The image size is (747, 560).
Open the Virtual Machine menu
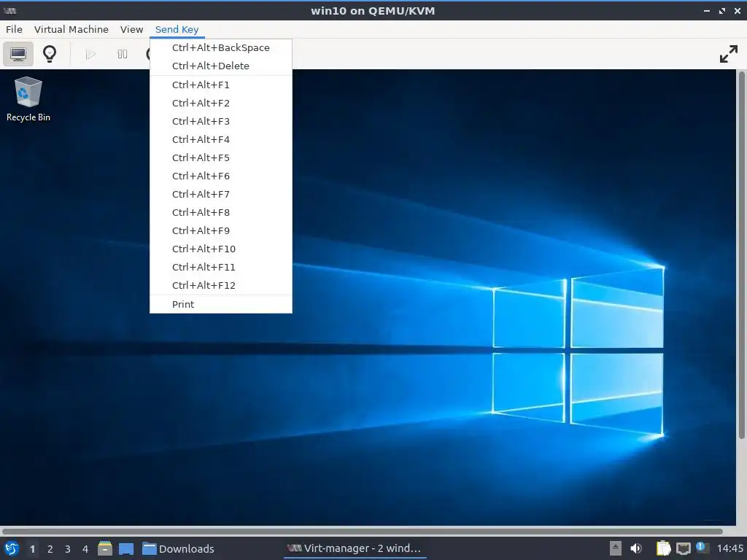71,29
